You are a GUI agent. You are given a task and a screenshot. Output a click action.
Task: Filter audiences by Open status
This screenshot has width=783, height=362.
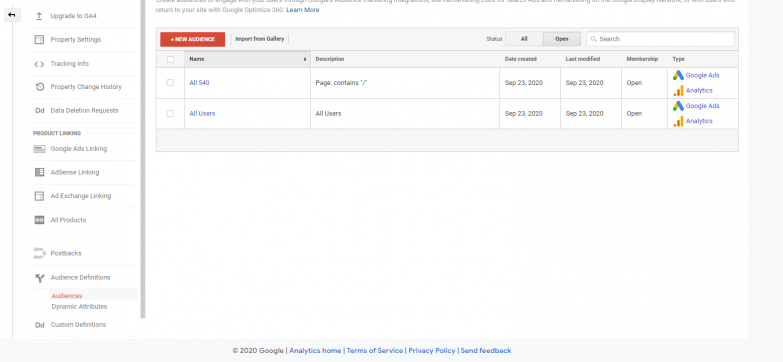pos(562,39)
